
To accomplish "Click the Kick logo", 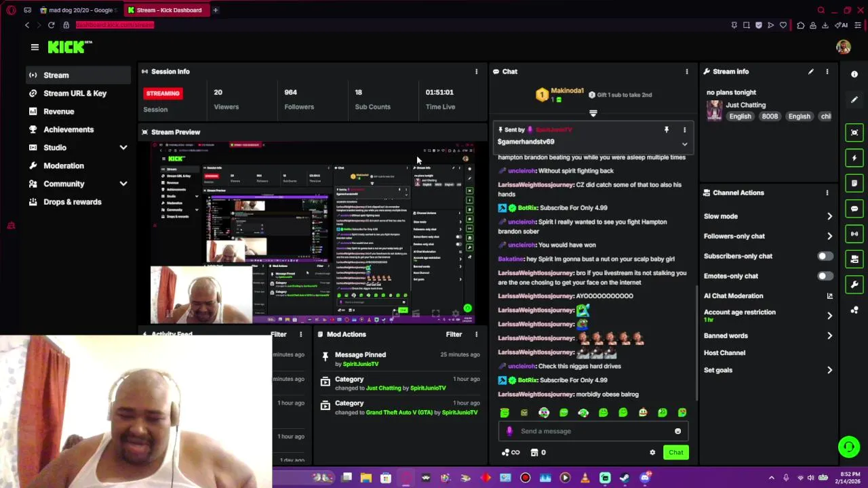I will click(x=69, y=47).
